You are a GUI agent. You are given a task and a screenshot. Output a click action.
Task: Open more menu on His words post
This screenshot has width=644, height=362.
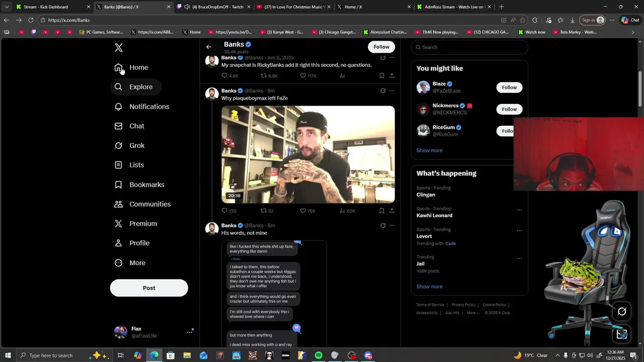tap(392, 226)
